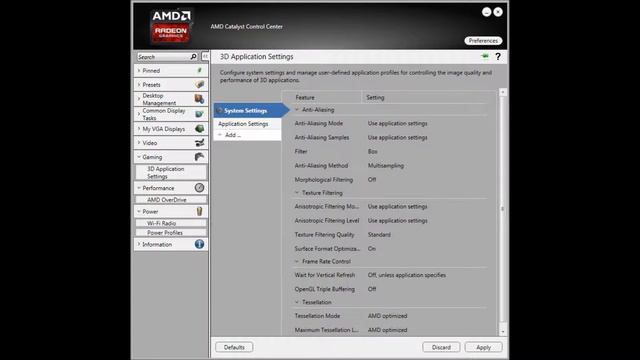Open help with the question mark icon
The height and width of the screenshot is (360, 640).
coord(498,57)
